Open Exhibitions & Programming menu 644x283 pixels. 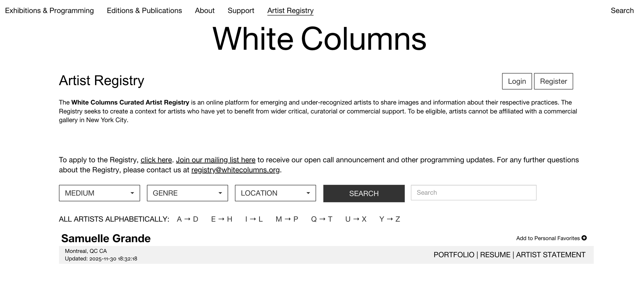click(x=49, y=11)
